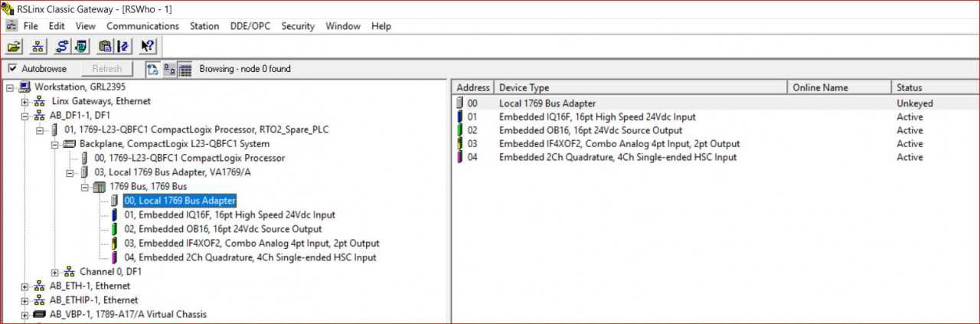Click the browsing animation icon beside Refresh
Screen dimensions: 980x324
(x=152, y=69)
